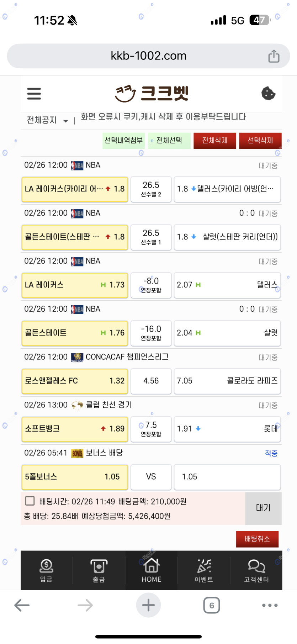Check the bet slip checkbox
Image resolution: width=297 pixels, height=644 pixels.
[30, 501]
